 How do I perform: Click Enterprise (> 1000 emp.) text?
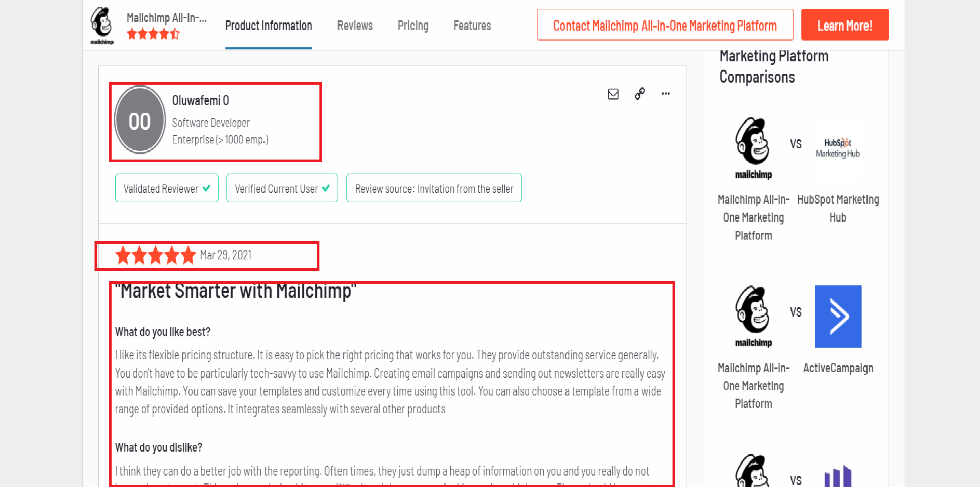point(220,139)
